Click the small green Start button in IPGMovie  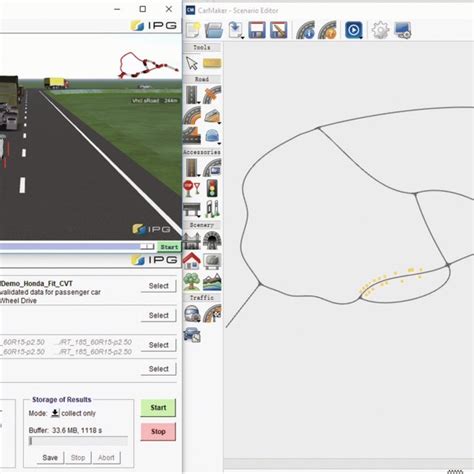click(169, 247)
